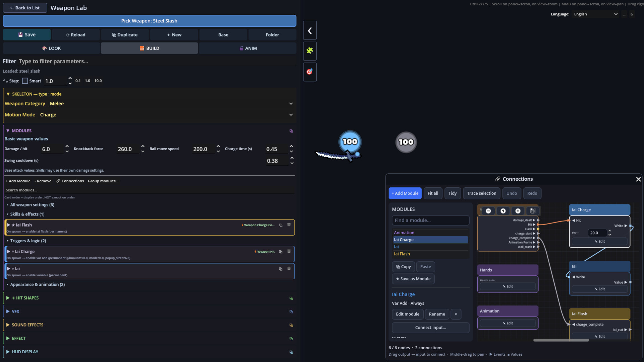Zoom out the connections graph

pyautogui.click(x=488, y=211)
